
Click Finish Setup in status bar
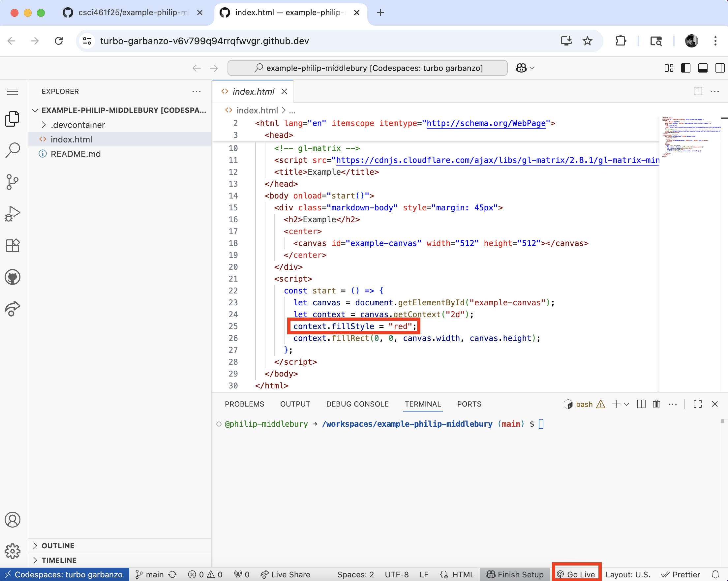[x=515, y=574]
